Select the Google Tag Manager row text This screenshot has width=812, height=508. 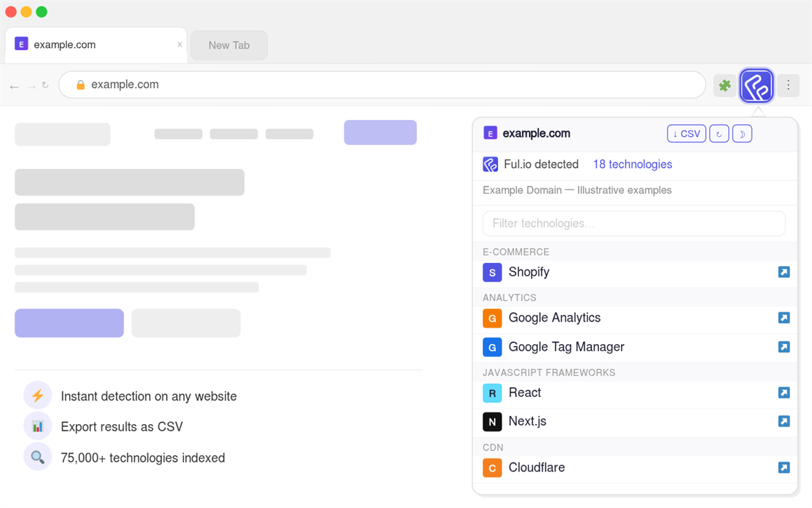point(566,347)
